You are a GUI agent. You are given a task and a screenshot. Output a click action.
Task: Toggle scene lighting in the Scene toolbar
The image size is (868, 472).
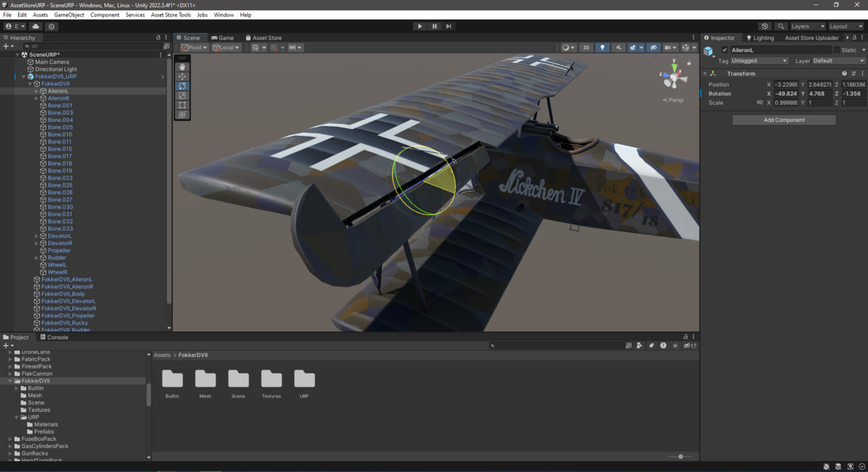[x=603, y=47]
